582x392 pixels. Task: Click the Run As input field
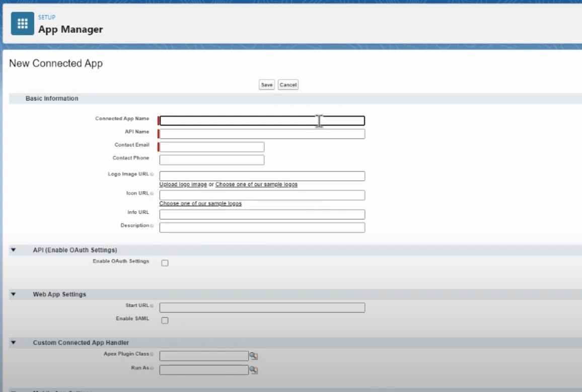point(204,370)
